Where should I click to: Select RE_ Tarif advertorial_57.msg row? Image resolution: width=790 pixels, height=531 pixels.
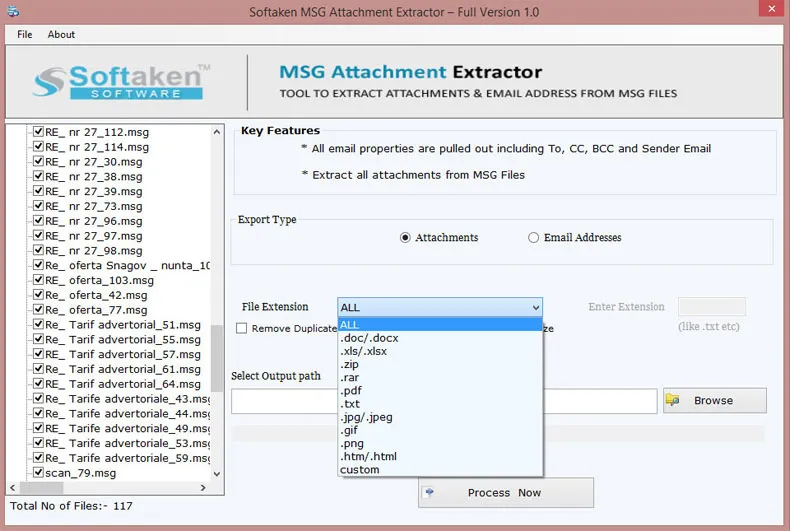123,354
